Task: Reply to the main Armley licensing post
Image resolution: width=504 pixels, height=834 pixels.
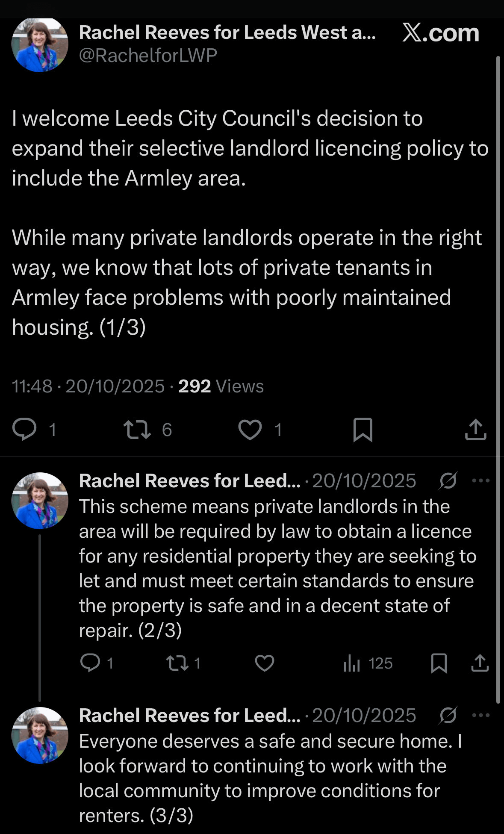Action: tap(24, 429)
